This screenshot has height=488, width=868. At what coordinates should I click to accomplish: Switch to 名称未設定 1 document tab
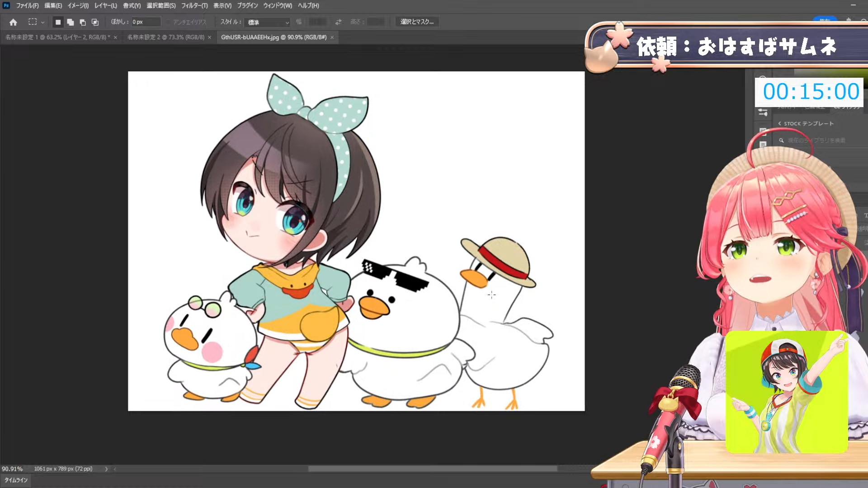pyautogui.click(x=57, y=37)
